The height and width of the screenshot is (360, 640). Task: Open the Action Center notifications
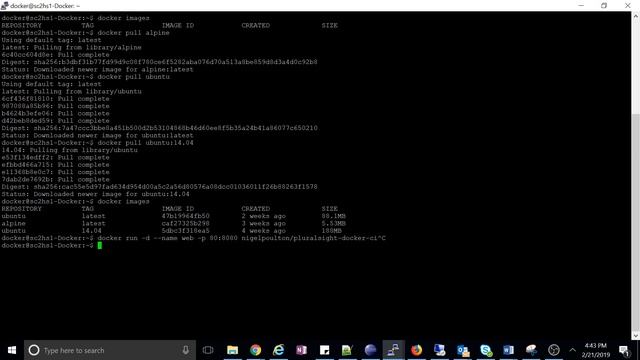(624, 350)
